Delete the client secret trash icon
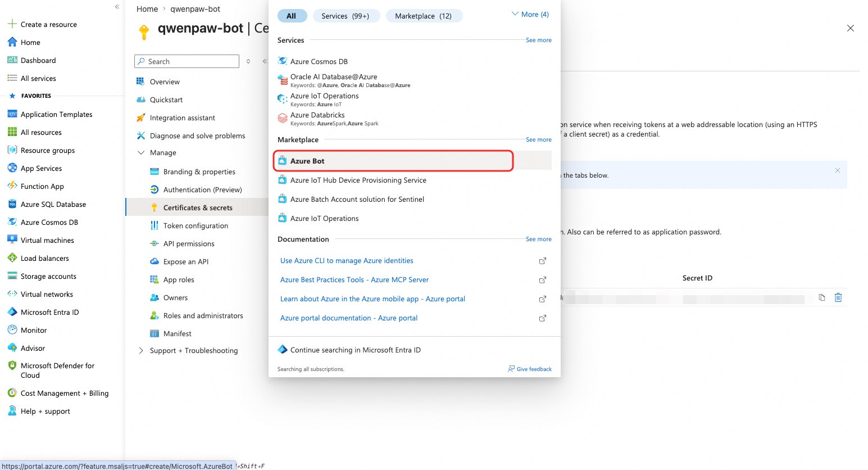868x470 pixels. click(838, 297)
